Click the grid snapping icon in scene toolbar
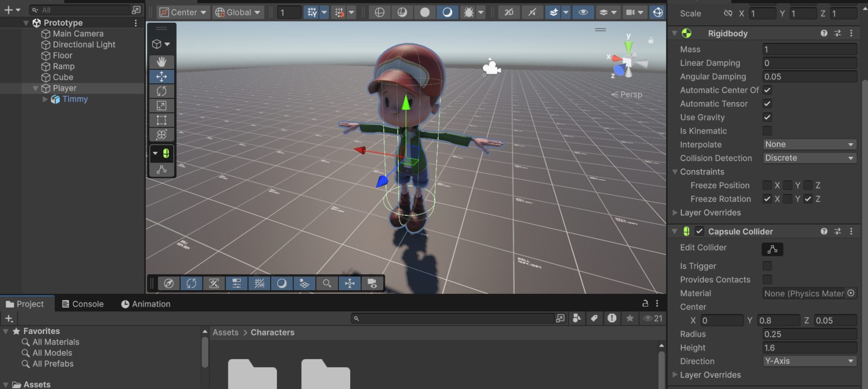This screenshot has width=868, height=389. tap(312, 12)
